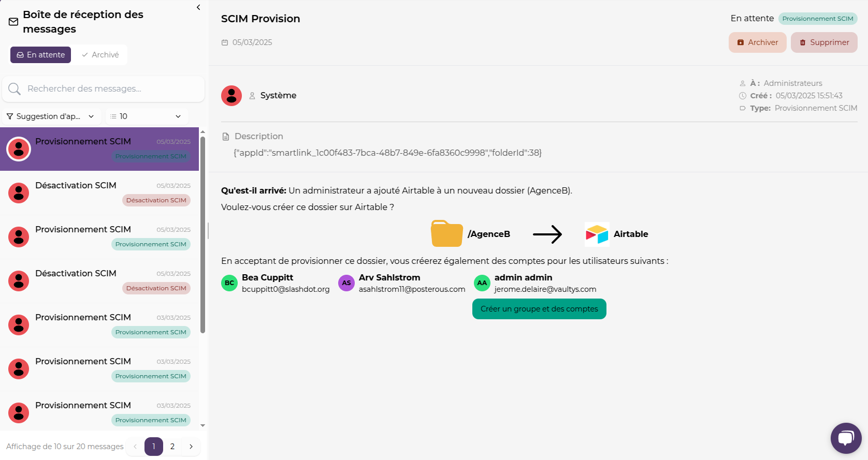The height and width of the screenshot is (460, 868).
Task: Click Créer un groupe et des comptes
Action: coord(539,309)
